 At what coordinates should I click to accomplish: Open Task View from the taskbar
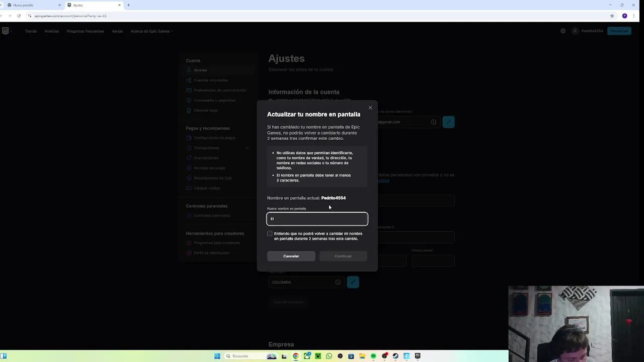pos(284,356)
